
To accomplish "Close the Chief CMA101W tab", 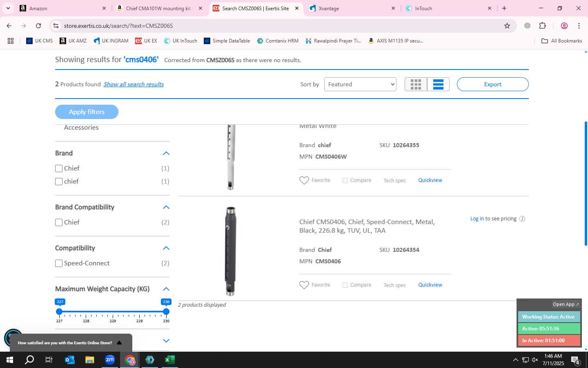I will pos(200,8).
